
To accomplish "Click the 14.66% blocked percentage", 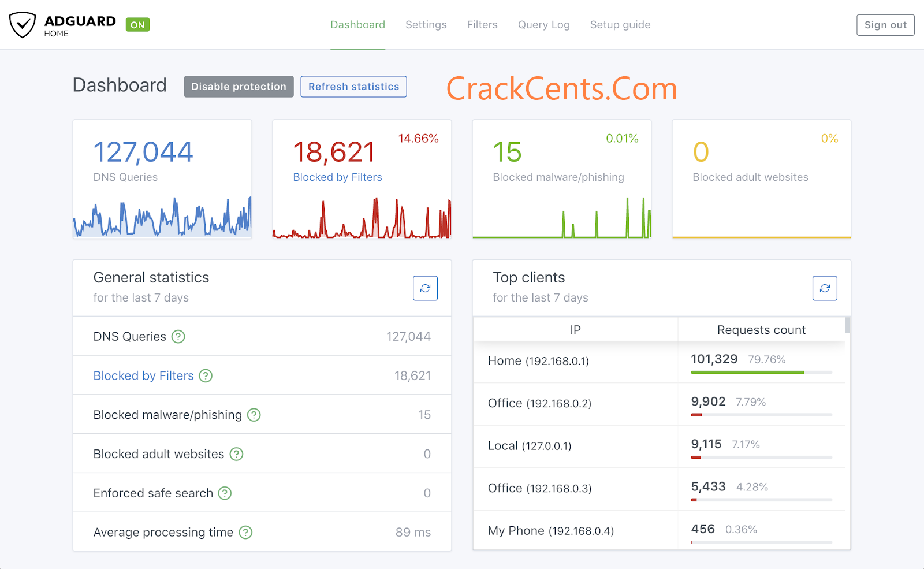I will [x=418, y=139].
